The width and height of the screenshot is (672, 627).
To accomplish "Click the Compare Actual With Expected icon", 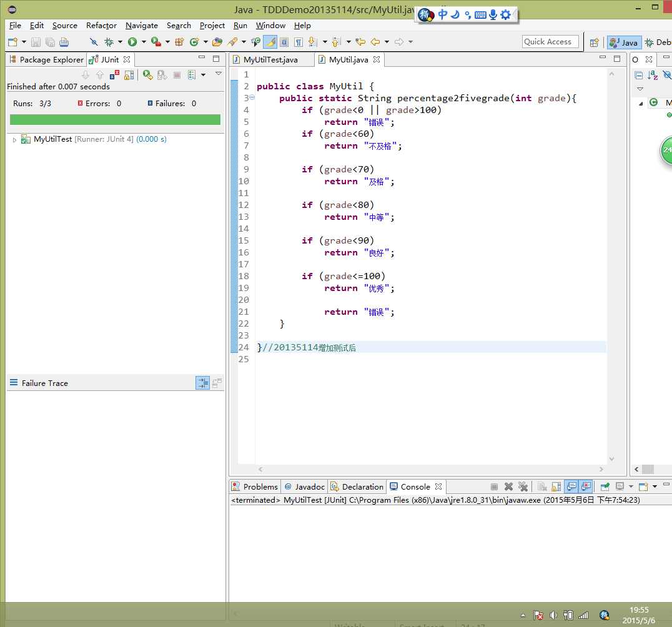I will 217,383.
